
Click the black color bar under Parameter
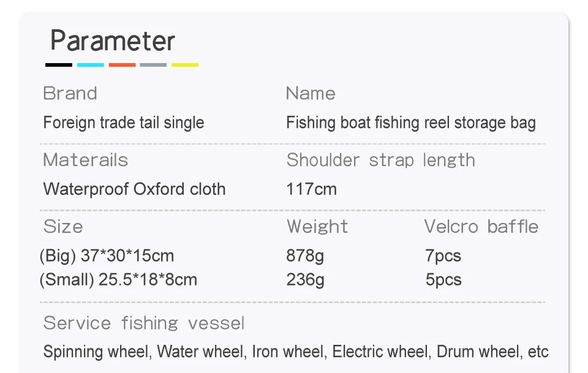pyautogui.click(x=59, y=64)
